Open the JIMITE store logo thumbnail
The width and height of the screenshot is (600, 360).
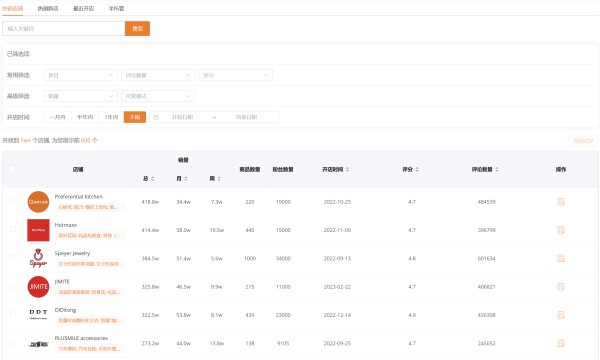(38, 287)
